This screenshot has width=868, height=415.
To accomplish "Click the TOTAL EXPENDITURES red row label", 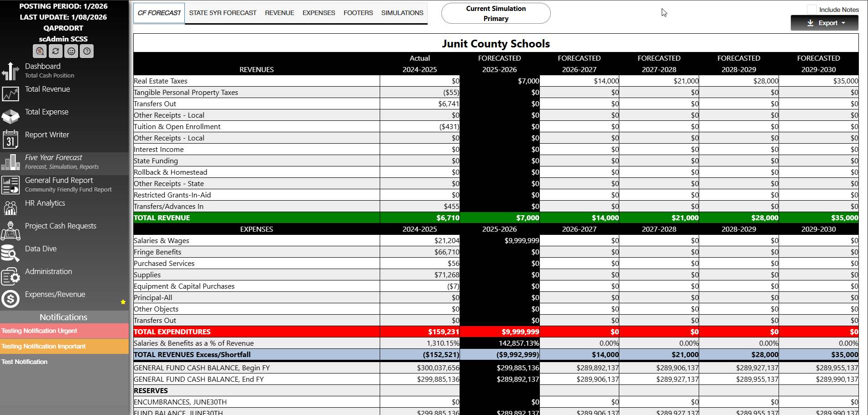I will pyautogui.click(x=172, y=332).
